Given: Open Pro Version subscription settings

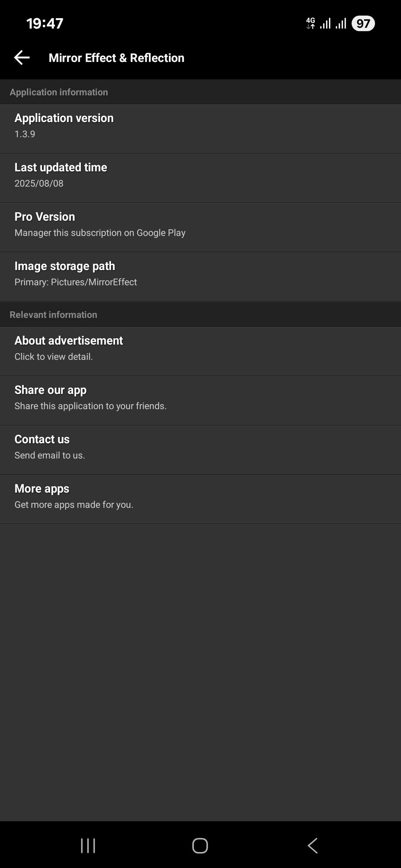Looking at the screenshot, I should 200,227.
